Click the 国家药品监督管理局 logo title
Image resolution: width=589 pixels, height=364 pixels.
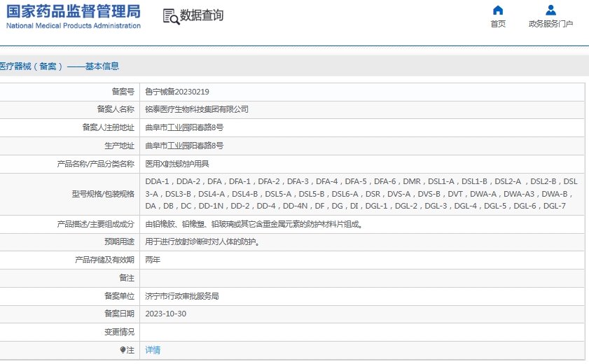coord(74,11)
